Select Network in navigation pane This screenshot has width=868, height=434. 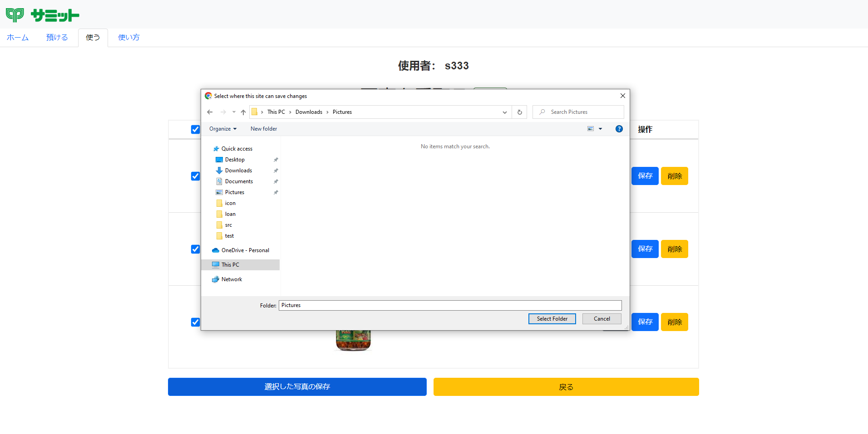pos(232,279)
